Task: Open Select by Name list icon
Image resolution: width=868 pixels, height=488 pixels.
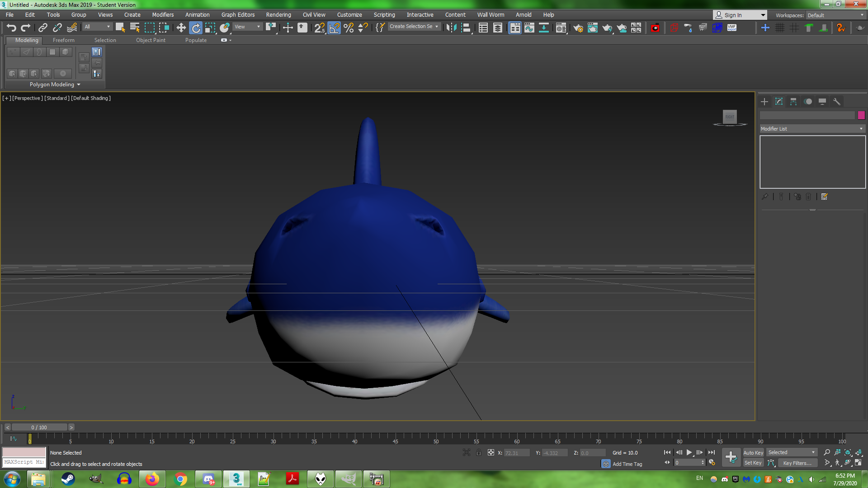Action: click(135, 28)
